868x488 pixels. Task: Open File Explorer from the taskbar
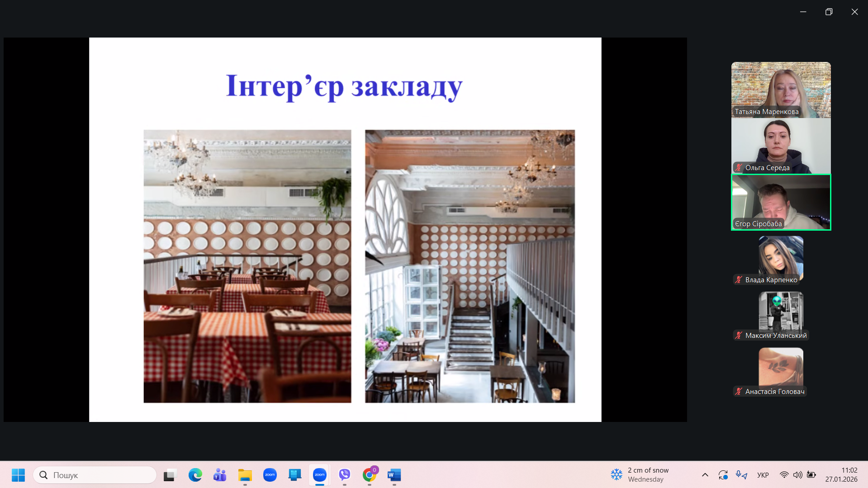[x=245, y=475]
